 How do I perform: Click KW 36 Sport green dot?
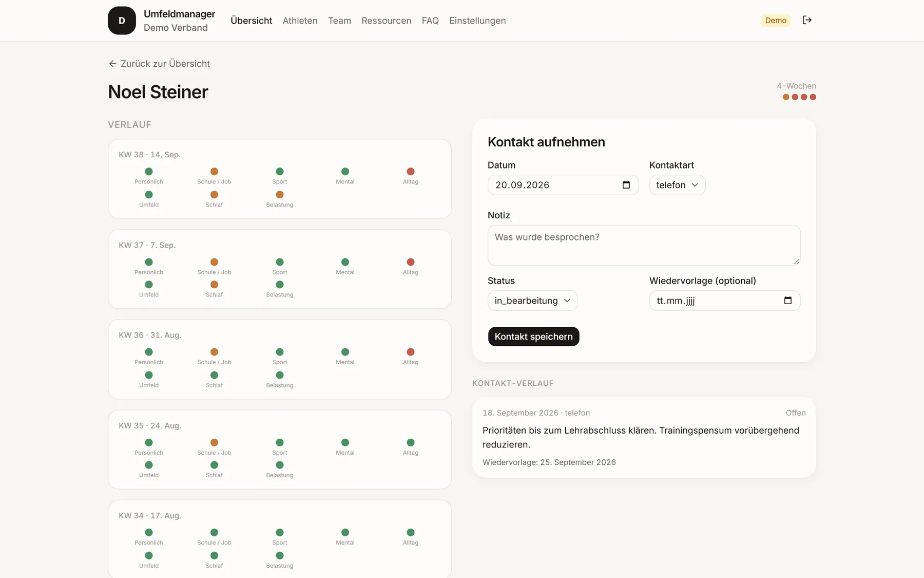point(280,352)
